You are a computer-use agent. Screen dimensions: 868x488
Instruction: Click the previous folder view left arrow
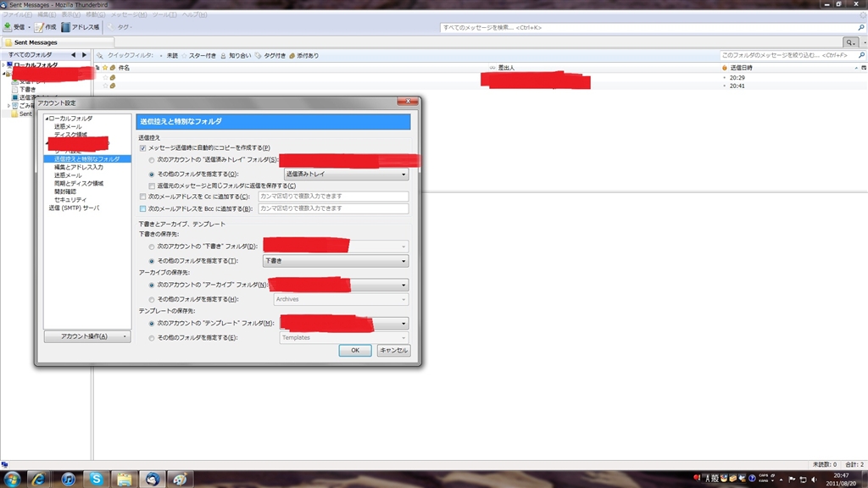pyautogui.click(x=73, y=55)
